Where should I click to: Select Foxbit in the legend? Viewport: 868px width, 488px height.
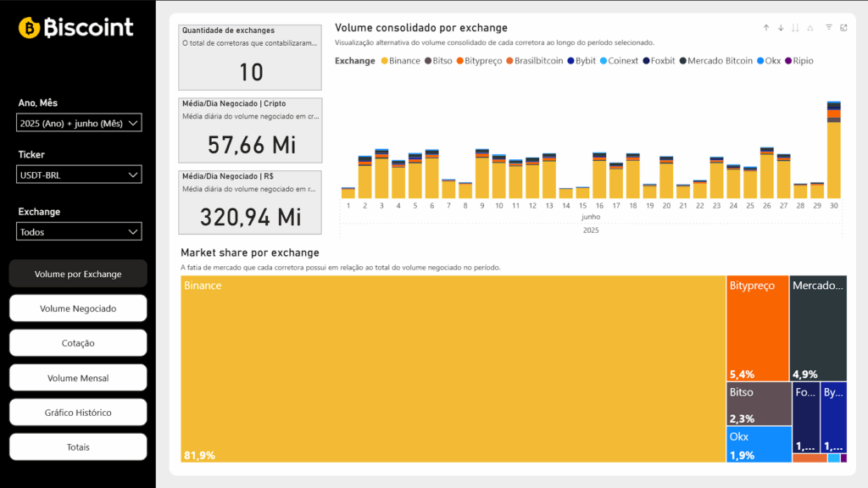pyautogui.click(x=659, y=61)
